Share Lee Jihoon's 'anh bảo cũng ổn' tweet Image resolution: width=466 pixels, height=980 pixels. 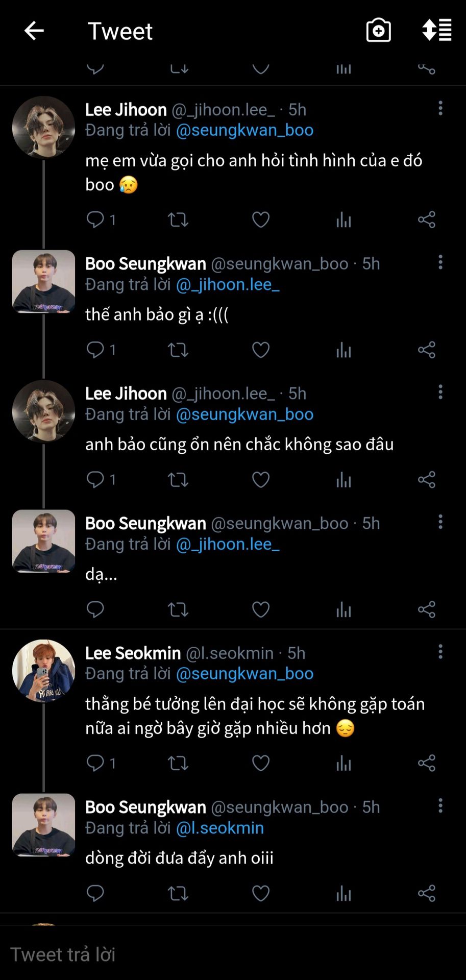point(426,480)
